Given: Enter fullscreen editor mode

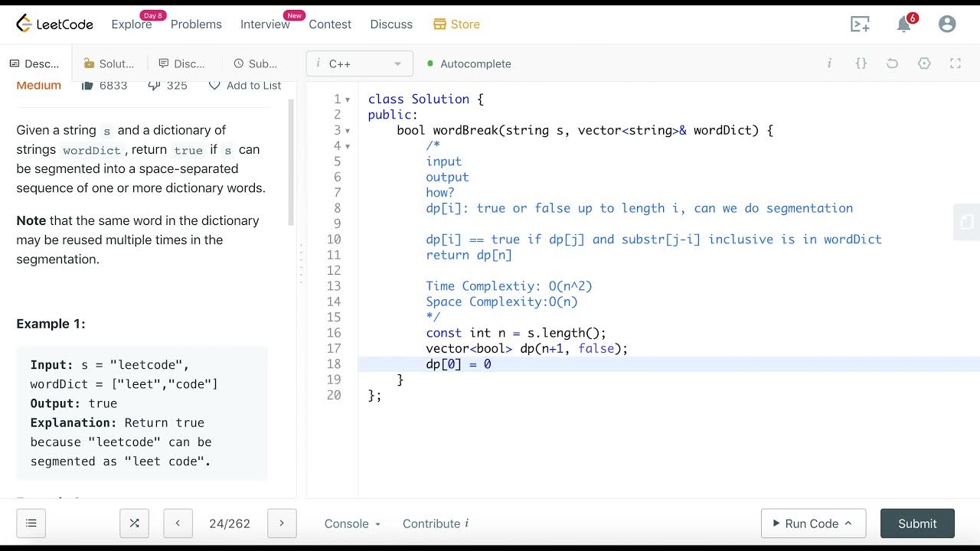Looking at the screenshot, I should [x=955, y=64].
